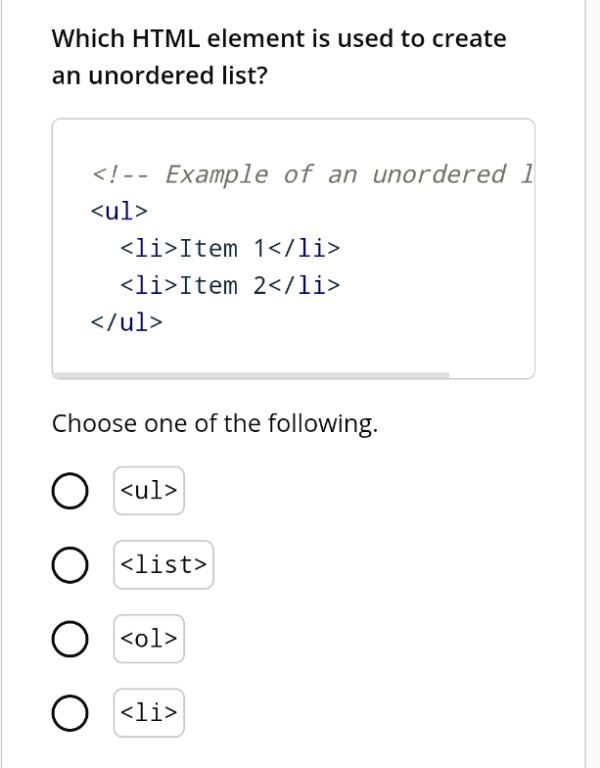Click the <list> answer code label
Image resolution: width=600 pixels, height=768 pixels.
163,565
